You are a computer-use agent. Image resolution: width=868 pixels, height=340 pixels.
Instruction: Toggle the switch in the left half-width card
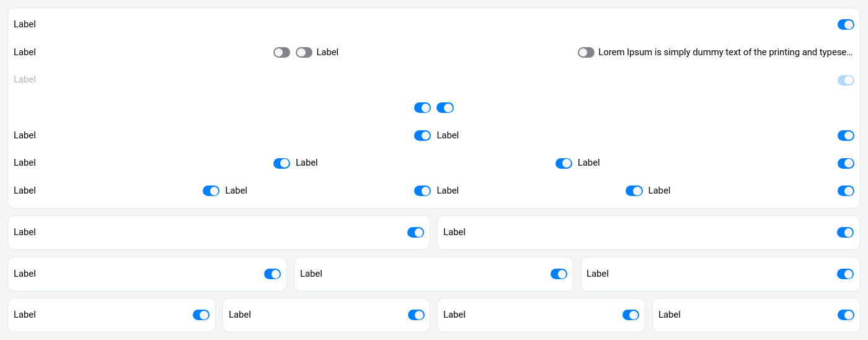click(415, 233)
